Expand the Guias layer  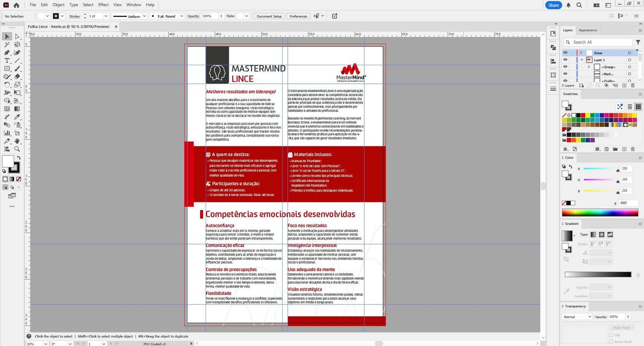581,53
